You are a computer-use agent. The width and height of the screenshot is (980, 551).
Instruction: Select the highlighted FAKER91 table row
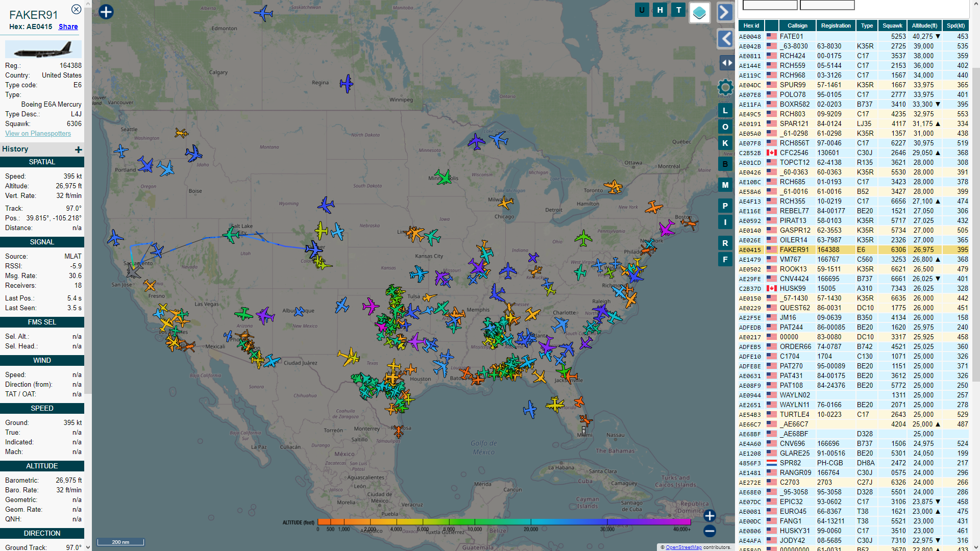(x=853, y=249)
